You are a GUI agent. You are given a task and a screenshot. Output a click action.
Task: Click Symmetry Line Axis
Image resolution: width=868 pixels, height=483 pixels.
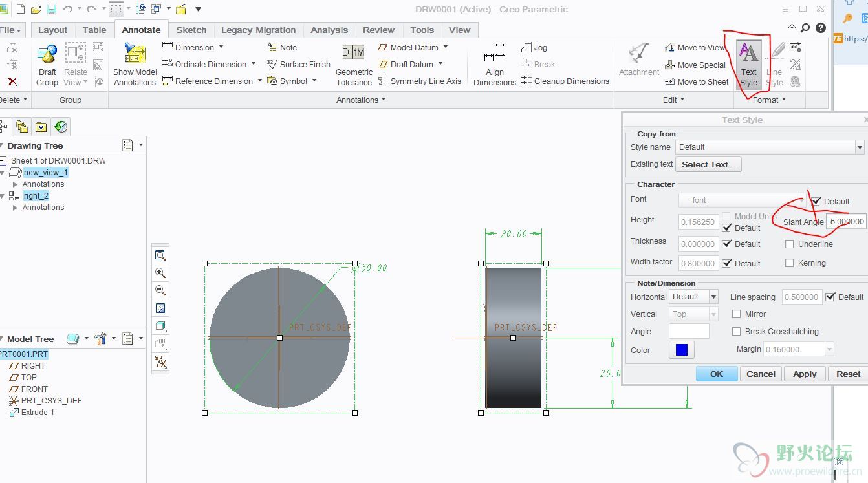pos(419,81)
